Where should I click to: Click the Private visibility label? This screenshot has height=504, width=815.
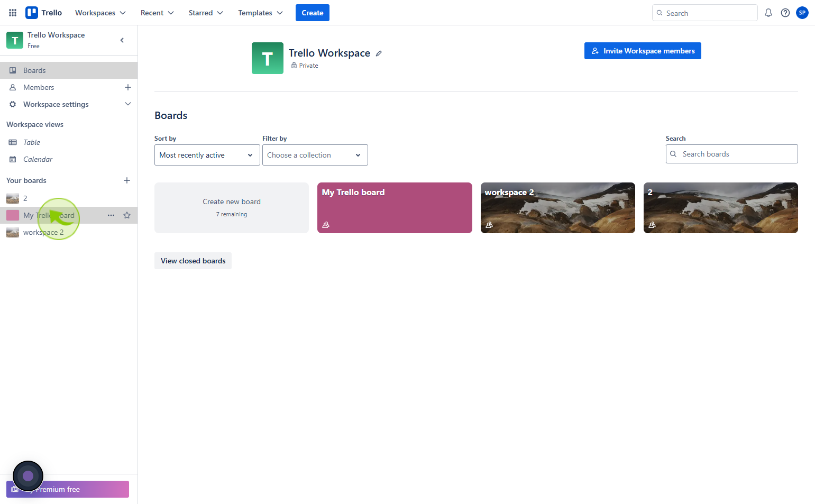(309, 66)
